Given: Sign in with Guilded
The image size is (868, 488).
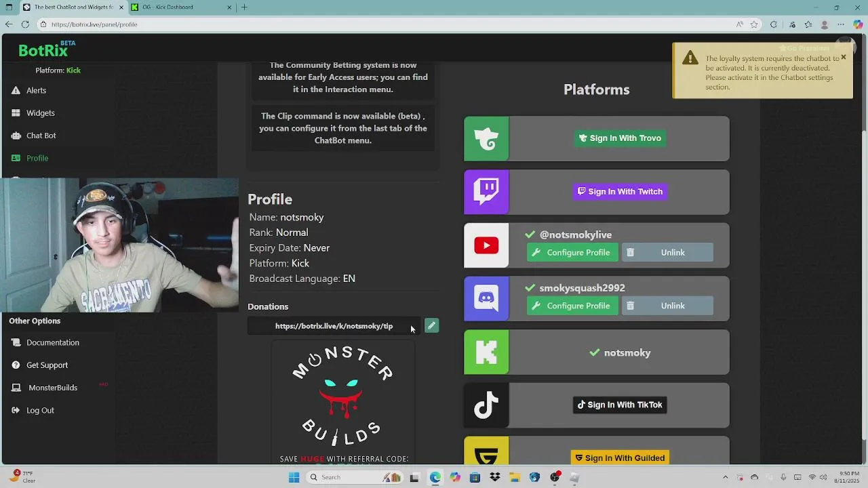Looking at the screenshot, I should pyautogui.click(x=620, y=458).
